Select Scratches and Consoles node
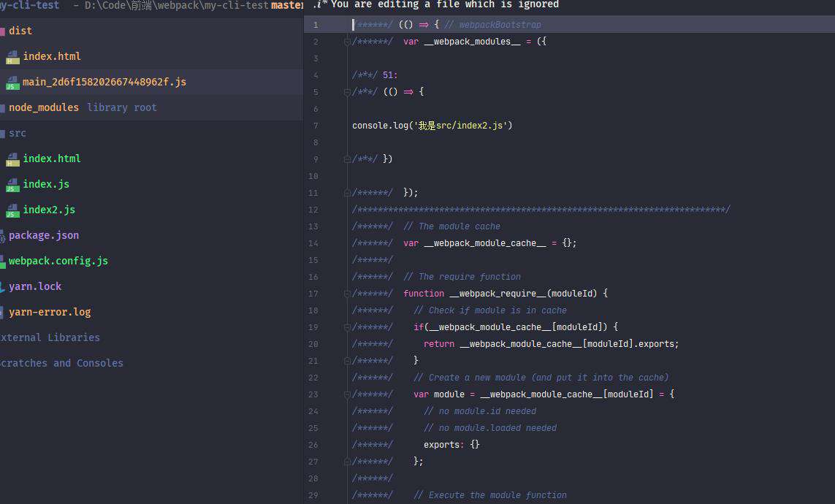The image size is (835, 504). point(61,363)
